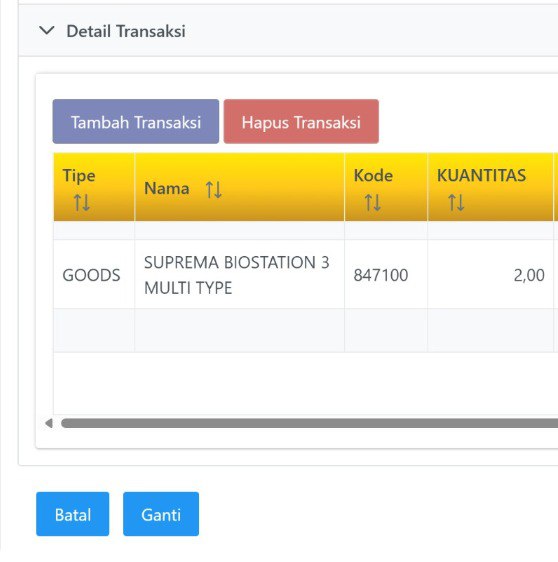
Task: Click the horizontal scrollbar track thumb
Action: coord(309,423)
